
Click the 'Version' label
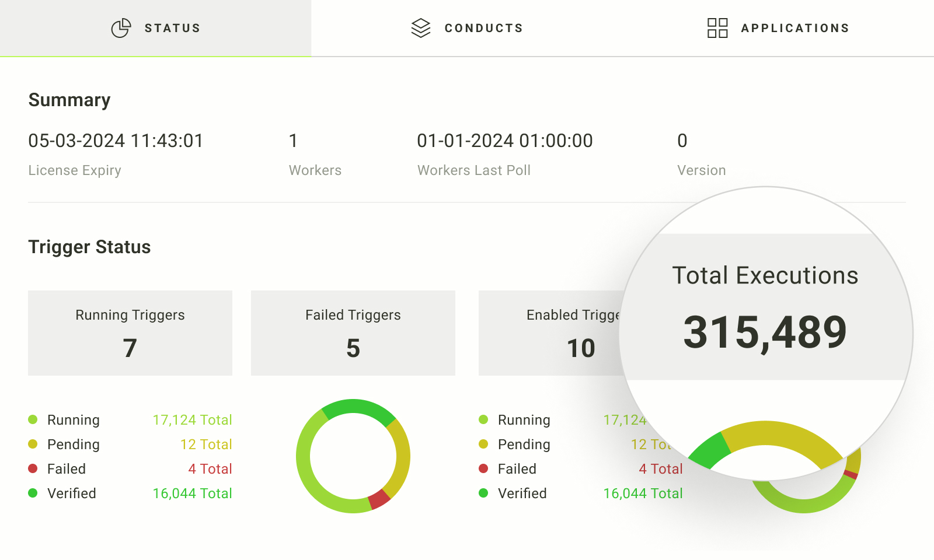702,170
